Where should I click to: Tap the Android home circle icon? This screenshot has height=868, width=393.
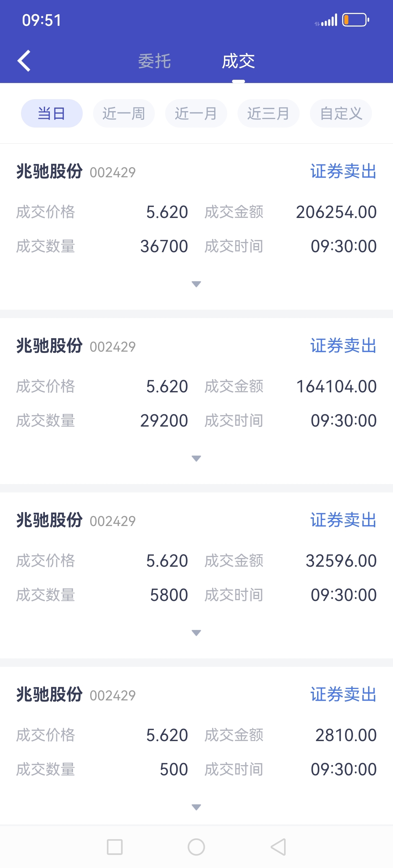coord(196,847)
